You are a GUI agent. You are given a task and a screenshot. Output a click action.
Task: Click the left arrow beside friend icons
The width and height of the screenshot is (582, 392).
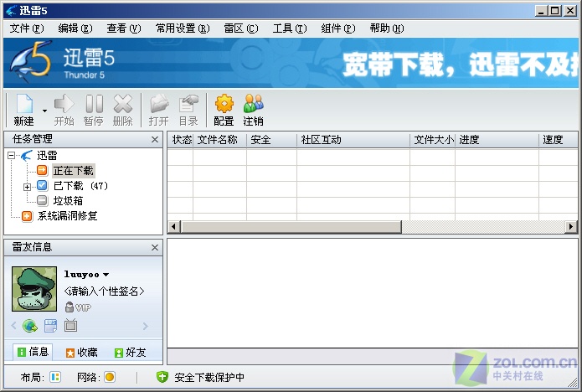pos(13,326)
